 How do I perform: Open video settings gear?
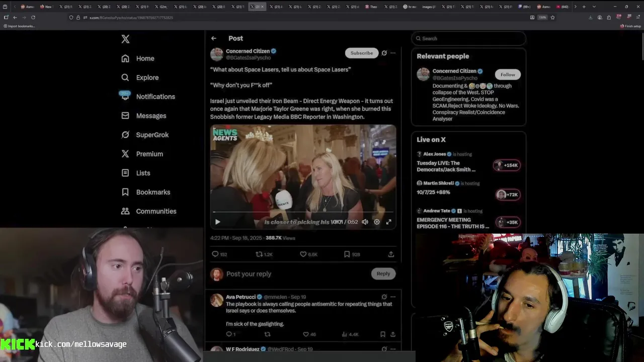(x=377, y=222)
